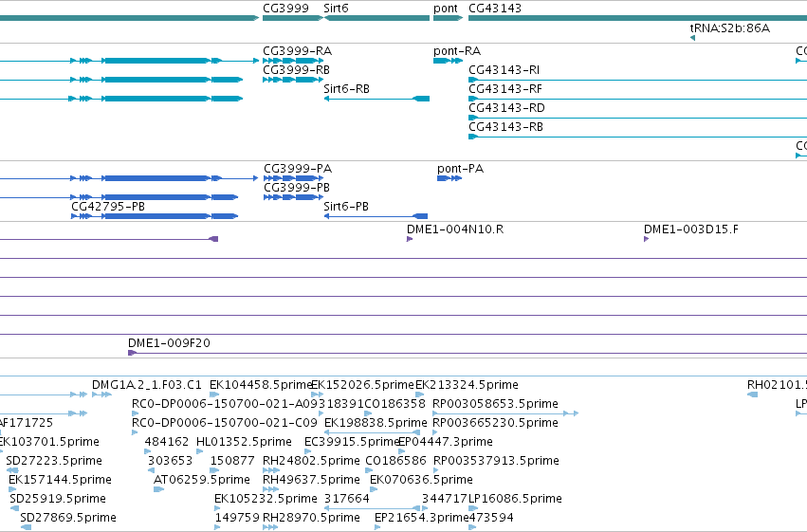Click the EK070636.5prime label
Screen dimensions: 807x532
[421, 480]
